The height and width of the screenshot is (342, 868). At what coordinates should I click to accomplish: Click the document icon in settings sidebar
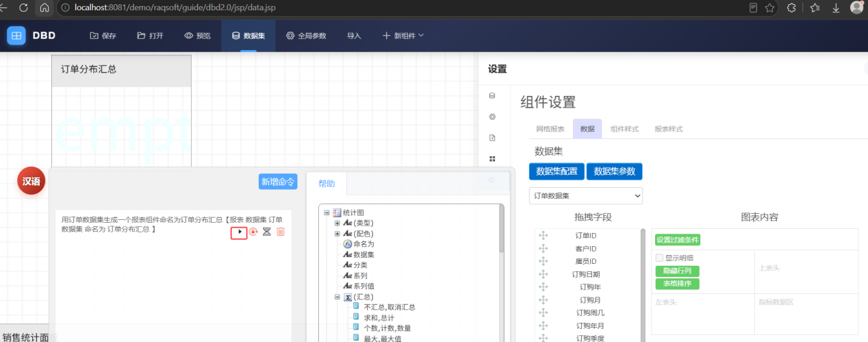(492, 138)
